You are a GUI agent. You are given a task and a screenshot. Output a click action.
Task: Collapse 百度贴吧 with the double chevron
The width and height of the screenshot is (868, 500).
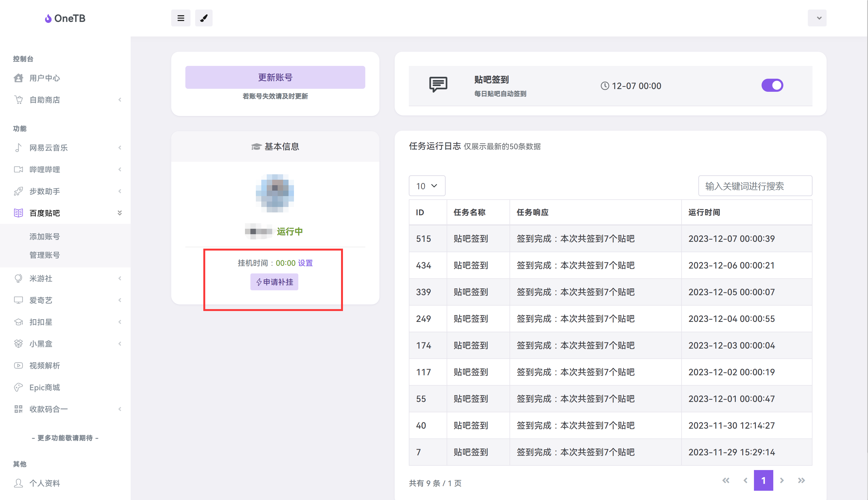(x=120, y=213)
